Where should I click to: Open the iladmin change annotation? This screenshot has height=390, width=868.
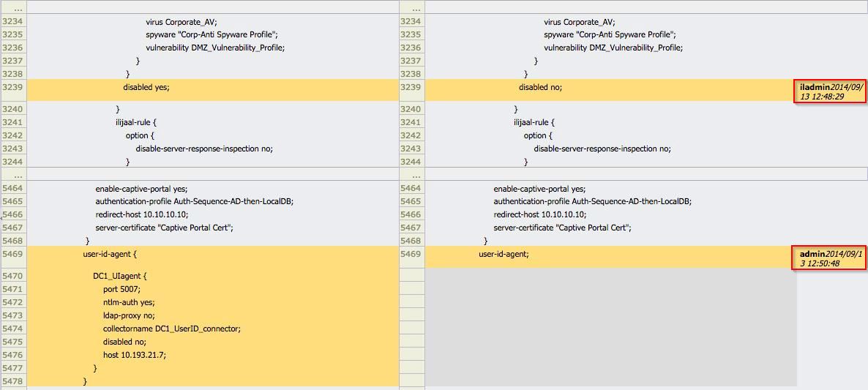pyautogui.click(x=830, y=91)
